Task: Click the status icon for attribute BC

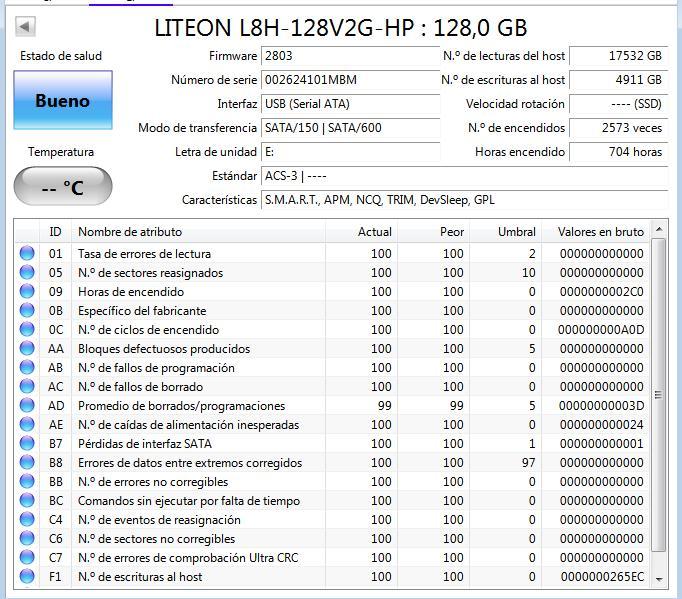Action: (27, 500)
